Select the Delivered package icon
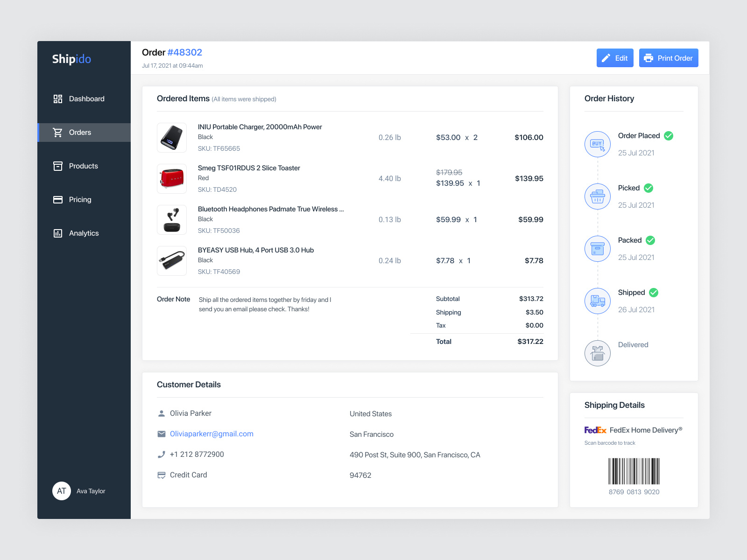Image resolution: width=747 pixels, height=560 pixels. pos(597,353)
